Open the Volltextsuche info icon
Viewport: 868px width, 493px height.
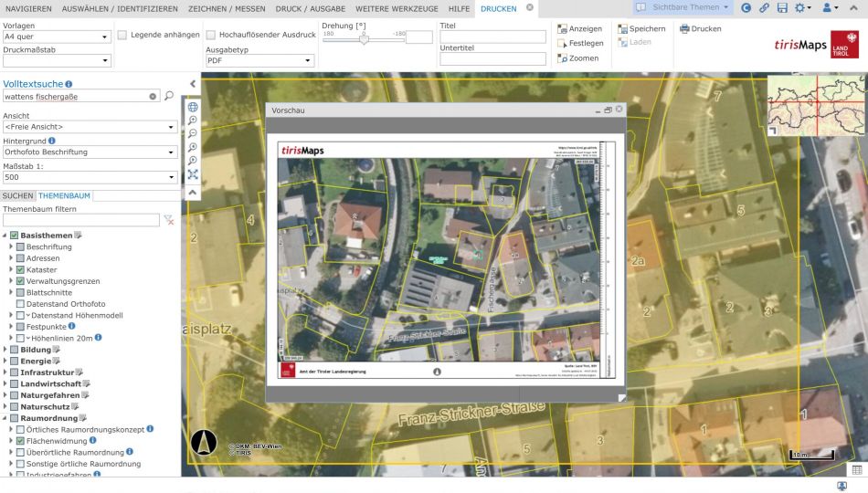tap(69, 84)
